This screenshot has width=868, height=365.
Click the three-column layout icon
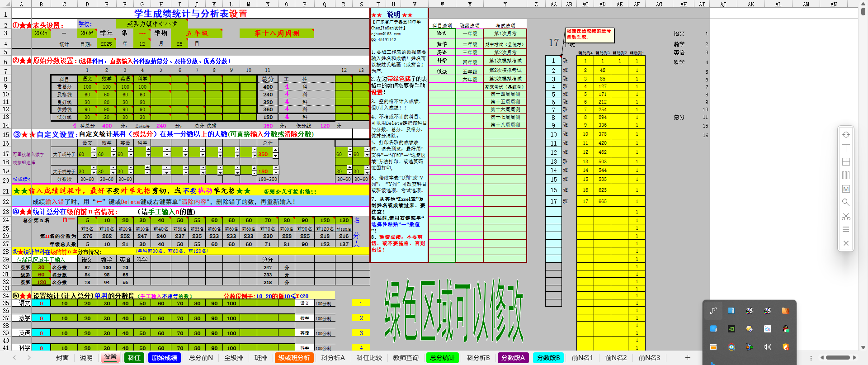(846, 175)
